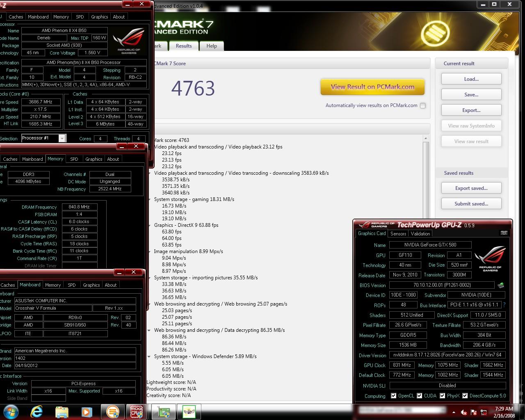Open Caches tab in CPU-Z Memory window
This screenshot has height=420, width=525.
10,159
